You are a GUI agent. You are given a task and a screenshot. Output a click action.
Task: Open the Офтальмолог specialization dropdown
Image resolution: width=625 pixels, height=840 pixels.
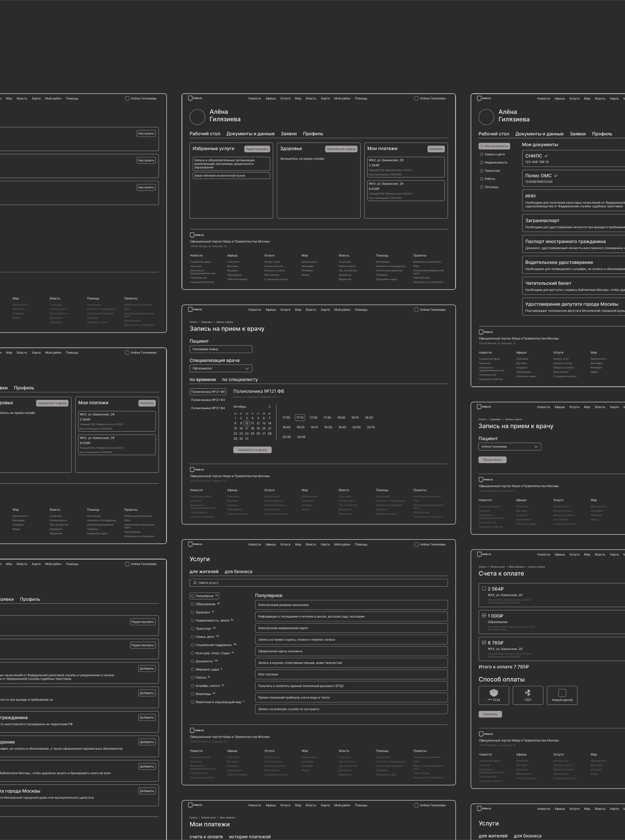[x=221, y=368]
